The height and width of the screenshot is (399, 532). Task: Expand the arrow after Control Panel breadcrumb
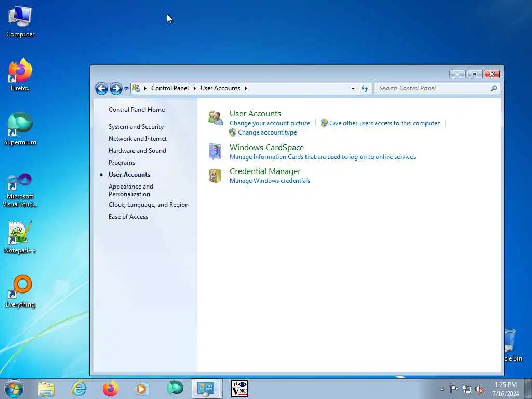pyautogui.click(x=194, y=88)
